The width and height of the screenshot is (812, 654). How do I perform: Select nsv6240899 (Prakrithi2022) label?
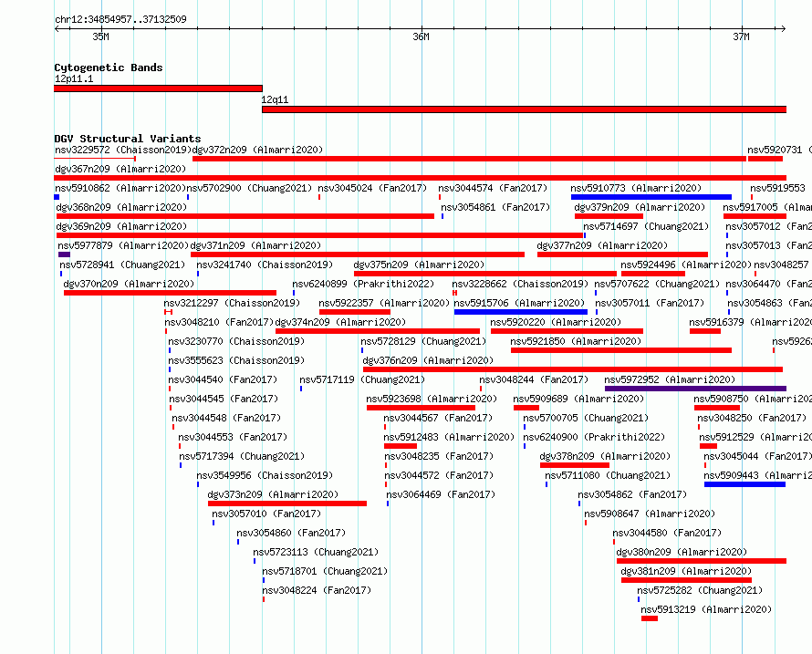click(363, 284)
